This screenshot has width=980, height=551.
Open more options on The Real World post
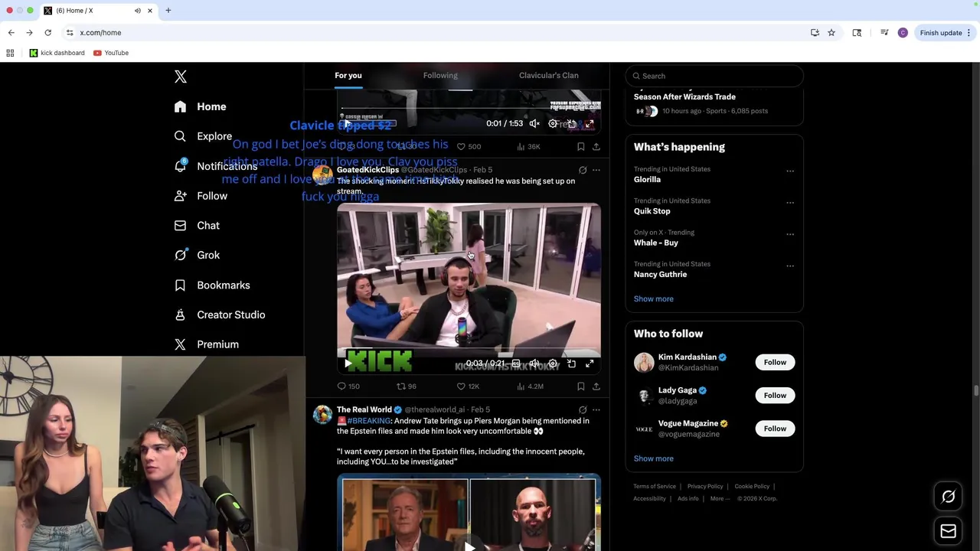pyautogui.click(x=596, y=410)
